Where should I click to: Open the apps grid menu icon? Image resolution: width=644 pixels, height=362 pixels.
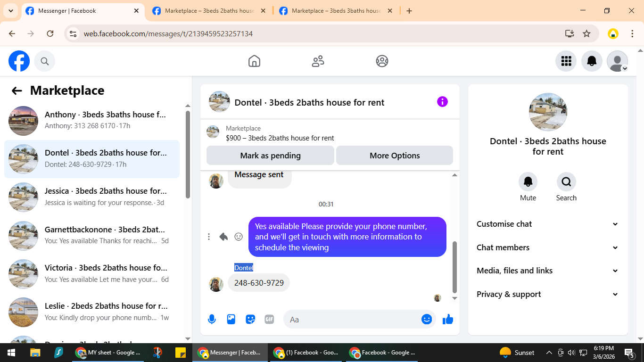click(x=566, y=61)
